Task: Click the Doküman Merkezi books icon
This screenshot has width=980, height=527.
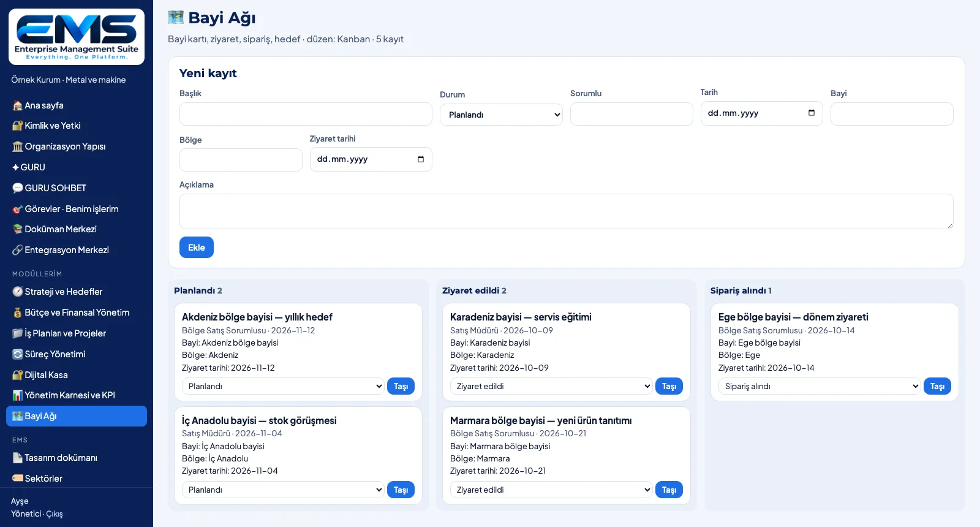Action: tap(18, 229)
